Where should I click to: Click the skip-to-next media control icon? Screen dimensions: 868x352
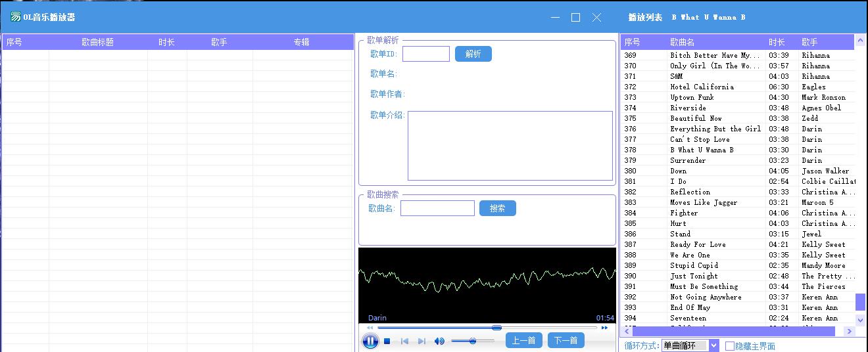click(422, 341)
